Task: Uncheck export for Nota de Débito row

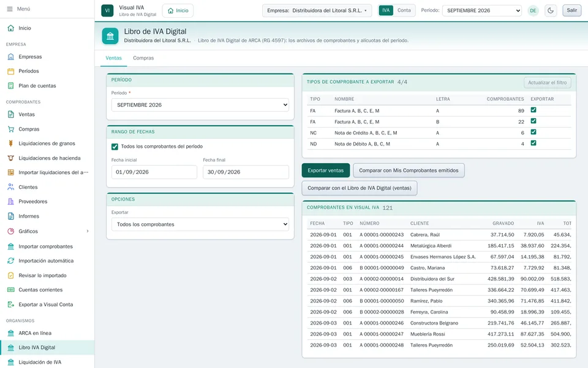Action: [x=533, y=143]
